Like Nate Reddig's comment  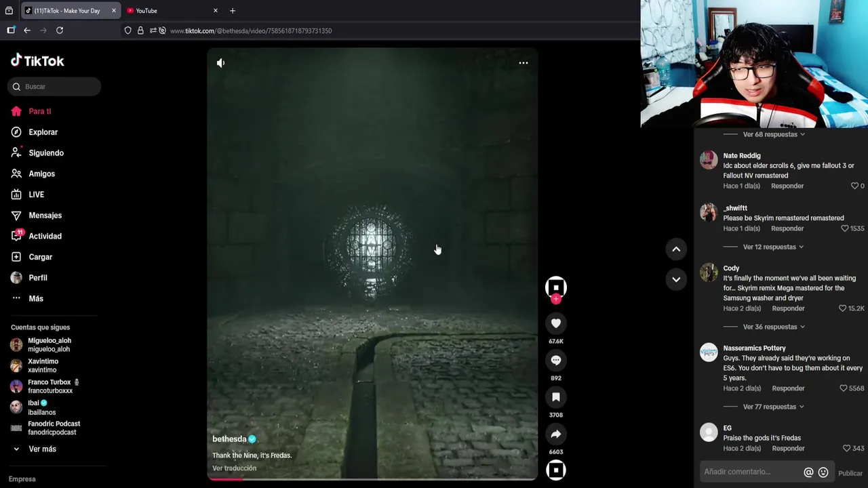(x=854, y=186)
